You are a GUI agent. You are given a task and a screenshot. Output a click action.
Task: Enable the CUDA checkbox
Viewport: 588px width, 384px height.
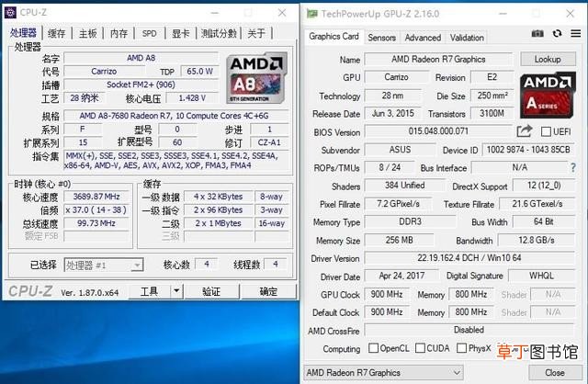point(420,348)
